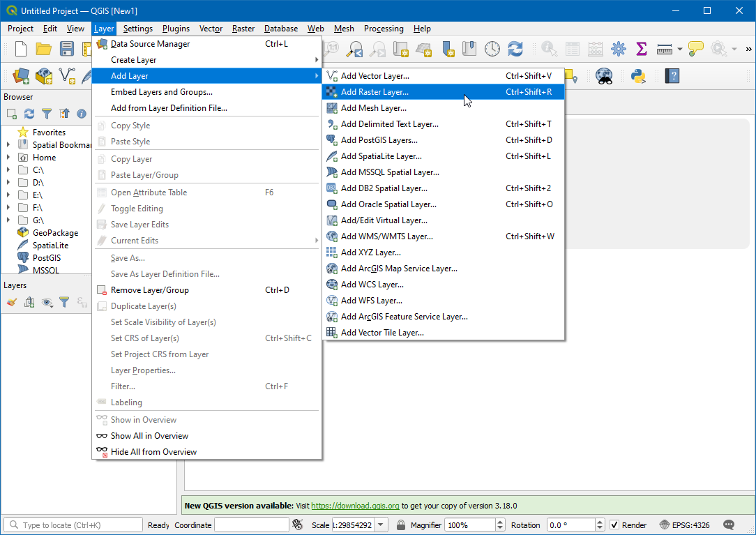Open the Layer Styling panel brush icon

(11, 302)
